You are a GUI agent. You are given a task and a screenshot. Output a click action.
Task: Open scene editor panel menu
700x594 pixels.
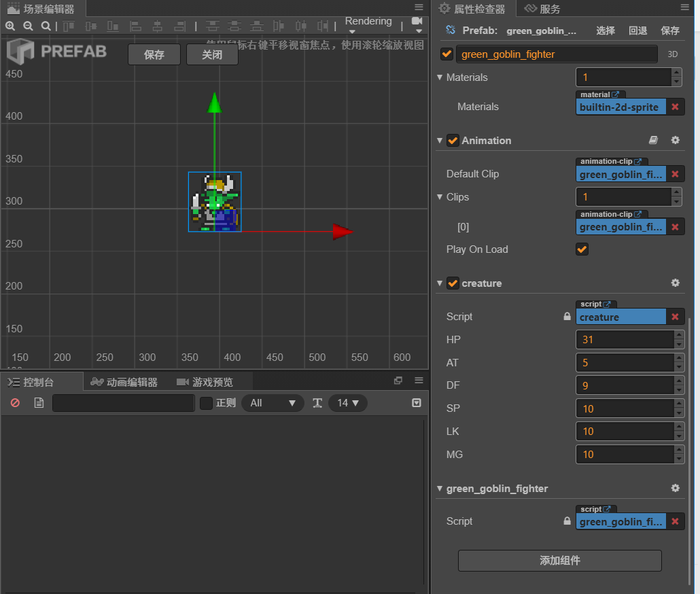[419, 7]
